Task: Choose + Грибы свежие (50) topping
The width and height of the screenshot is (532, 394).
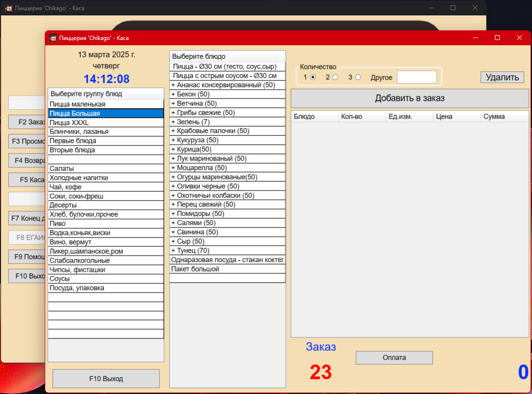Action: (x=227, y=112)
